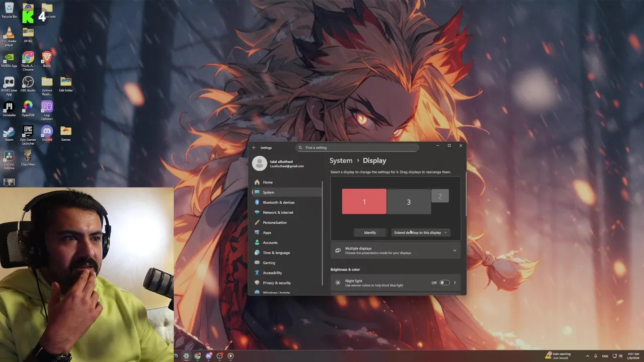Open Accounts settings page
The height and width of the screenshot is (362, 644).
[287, 242]
